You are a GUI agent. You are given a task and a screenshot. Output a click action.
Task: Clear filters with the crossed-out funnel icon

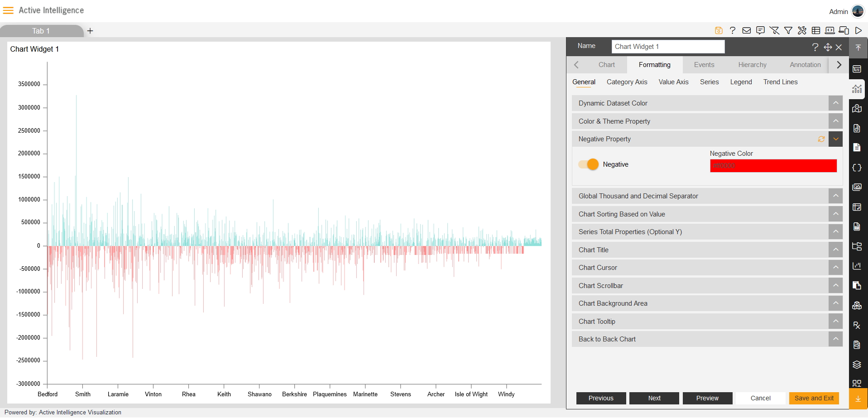pos(774,30)
